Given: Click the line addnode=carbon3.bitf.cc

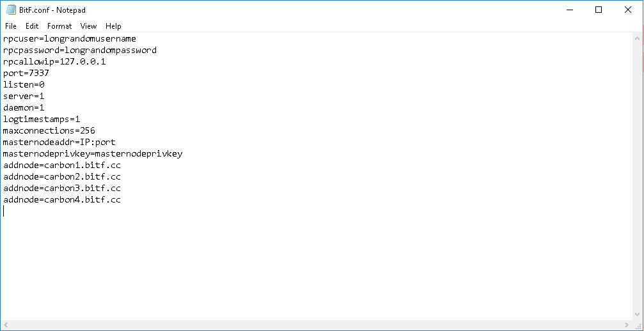Looking at the screenshot, I should 61,189.
